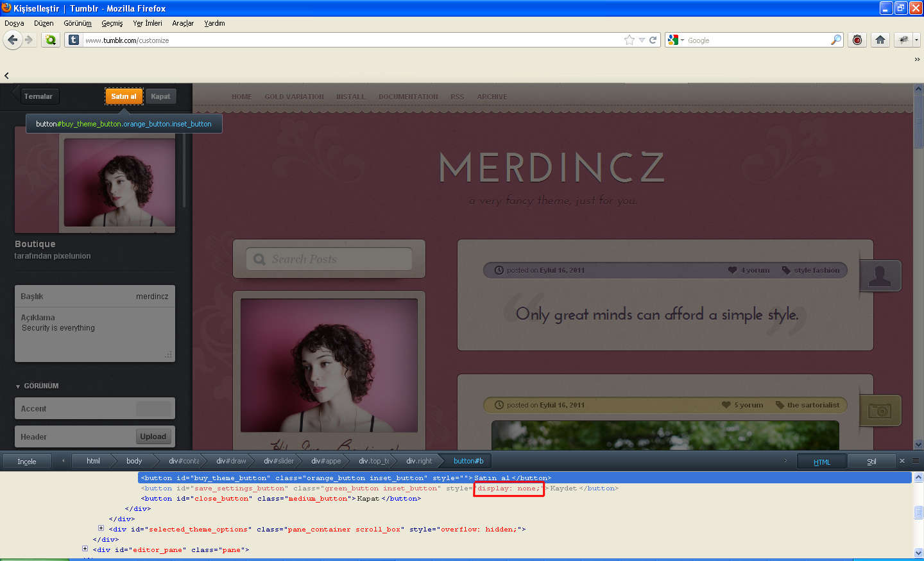924x561 pixels.
Task: Open the Araçlar menu
Action: pyautogui.click(x=182, y=23)
